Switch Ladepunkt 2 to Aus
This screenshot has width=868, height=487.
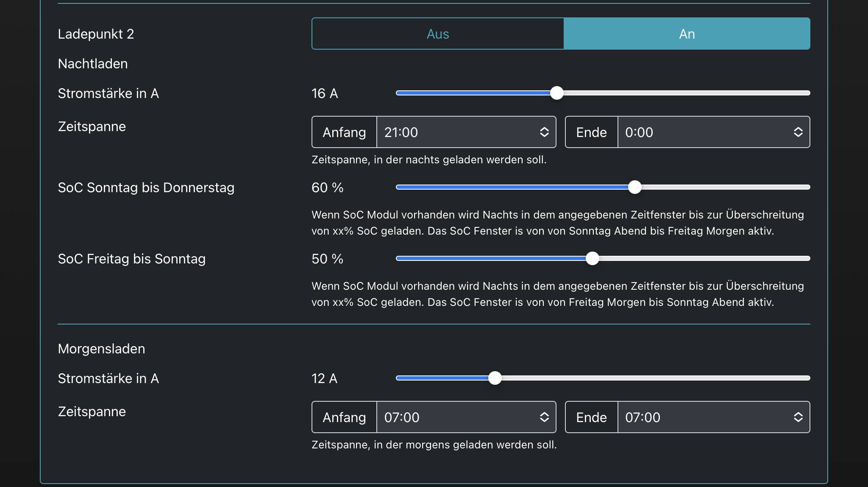438,34
